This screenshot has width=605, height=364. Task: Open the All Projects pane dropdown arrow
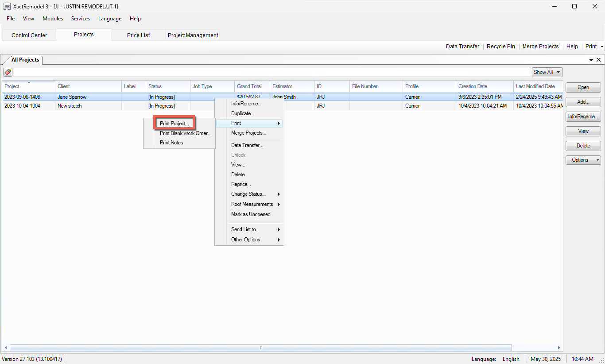591,60
